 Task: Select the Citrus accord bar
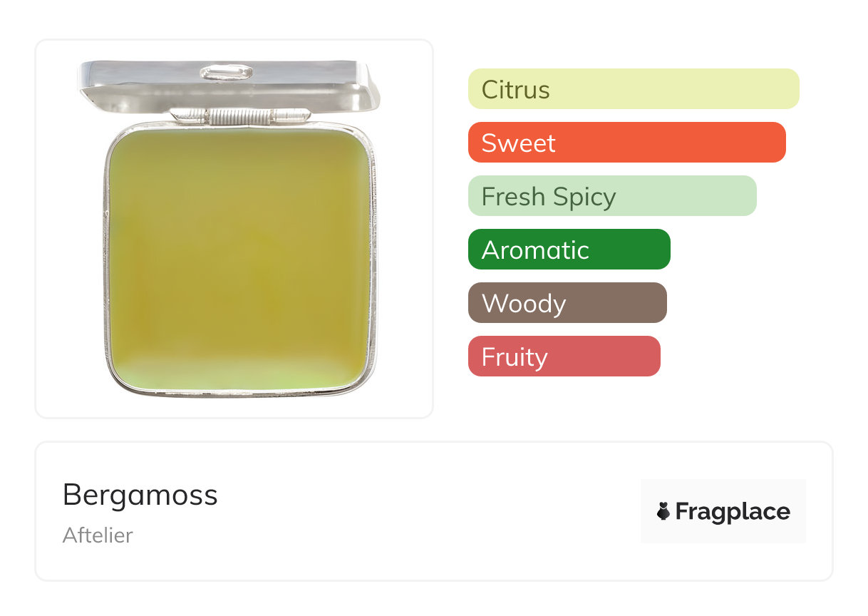tap(633, 89)
